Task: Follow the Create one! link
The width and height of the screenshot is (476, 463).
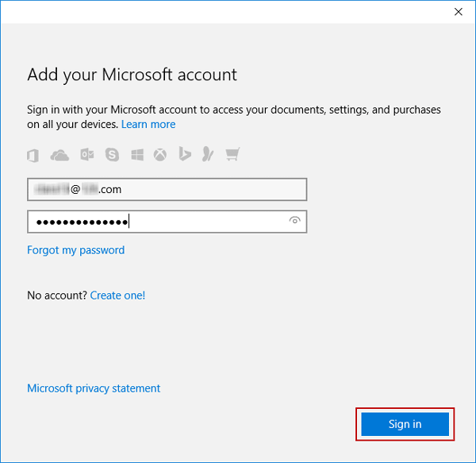Action: pos(117,295)
